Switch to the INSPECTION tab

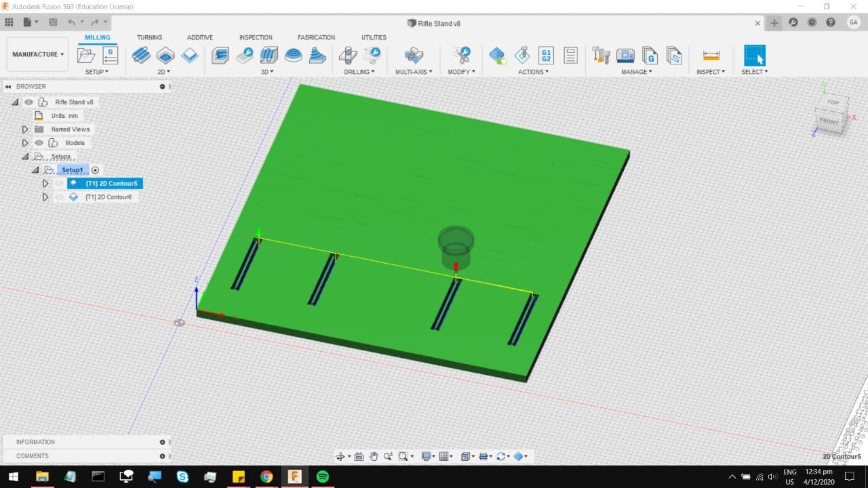coord(256,37)
